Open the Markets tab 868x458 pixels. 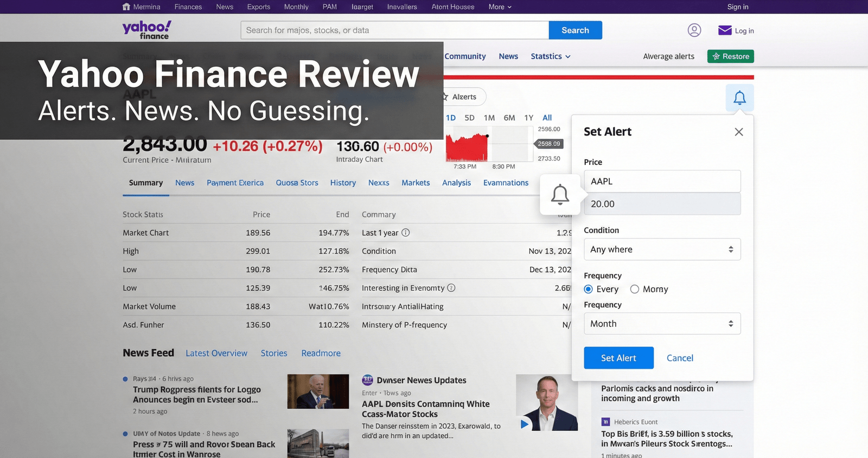click(416, 183)
